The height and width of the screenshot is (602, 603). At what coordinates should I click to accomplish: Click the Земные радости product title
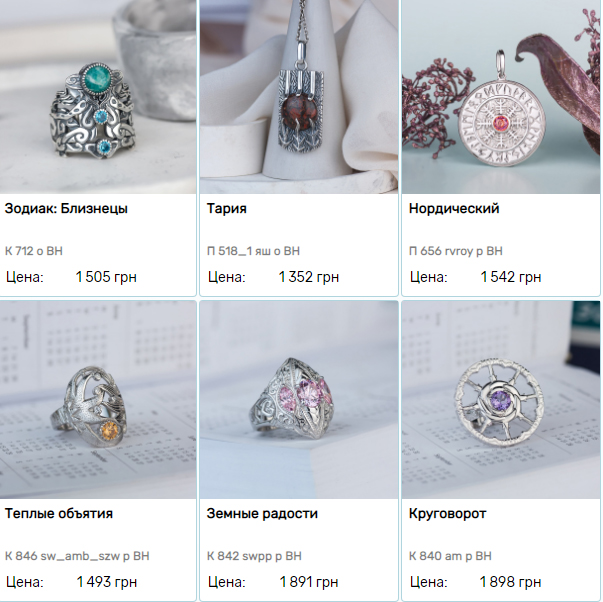262,514
